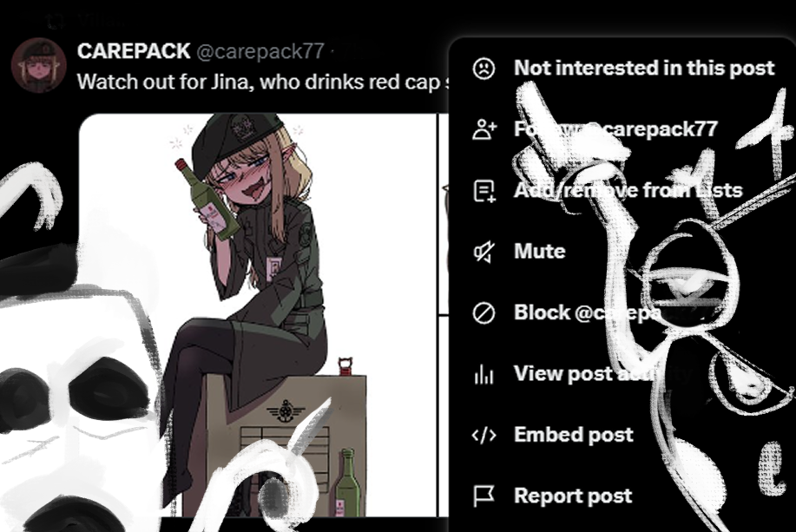
Task: Click the embed code brackets icon
Action: (x=484, y=436)
